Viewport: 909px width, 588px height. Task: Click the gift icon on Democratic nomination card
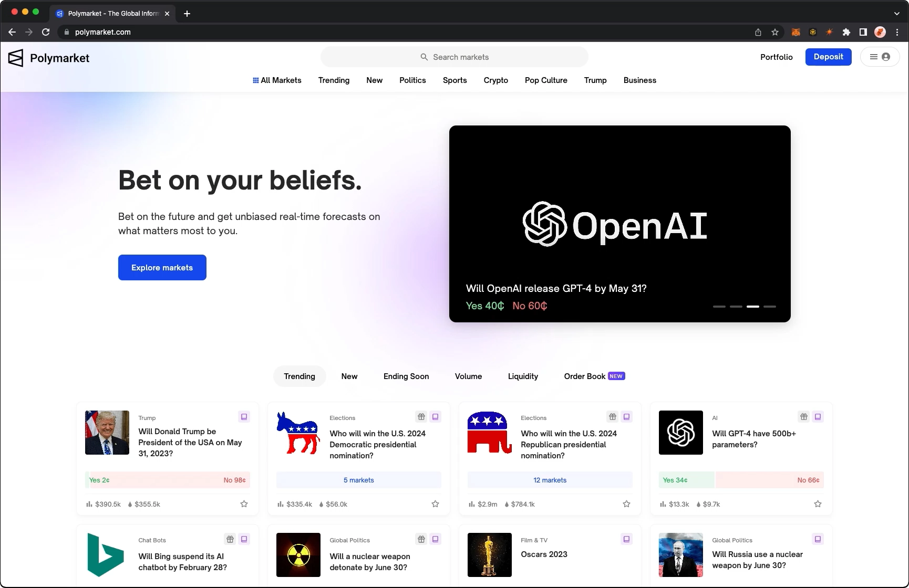421,417
